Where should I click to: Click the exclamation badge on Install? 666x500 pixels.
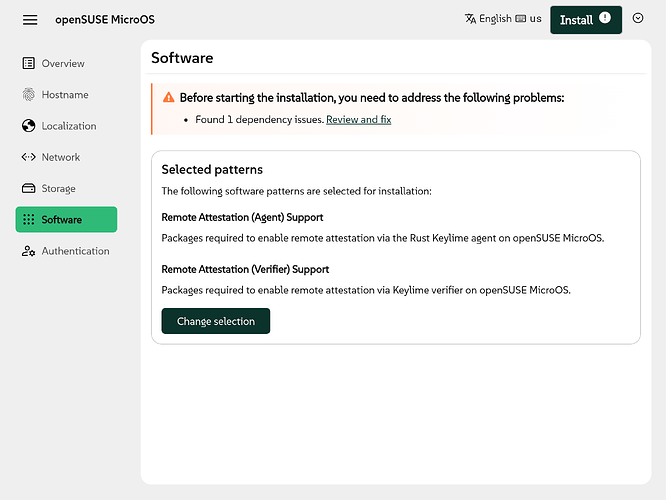click(x=605, y=19)
